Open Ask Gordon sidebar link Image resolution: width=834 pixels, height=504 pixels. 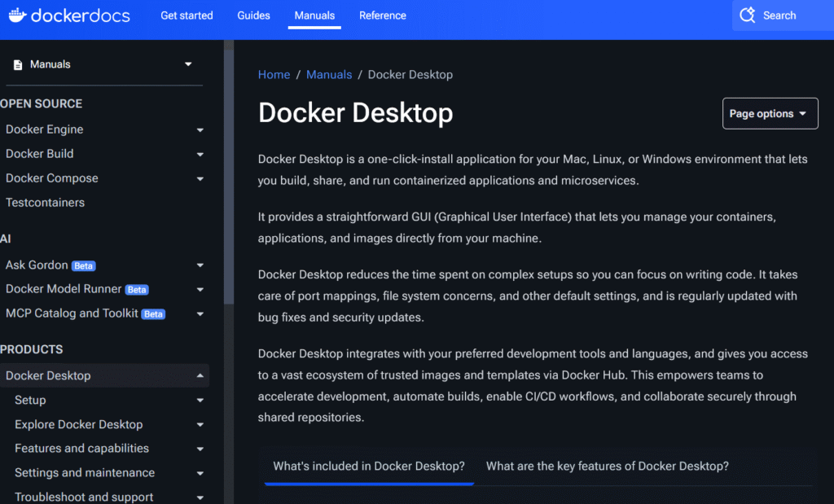37,265
